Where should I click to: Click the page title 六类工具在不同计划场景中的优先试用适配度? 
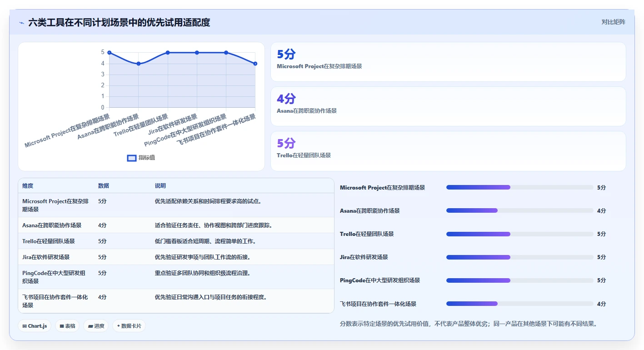pos(119,22)
